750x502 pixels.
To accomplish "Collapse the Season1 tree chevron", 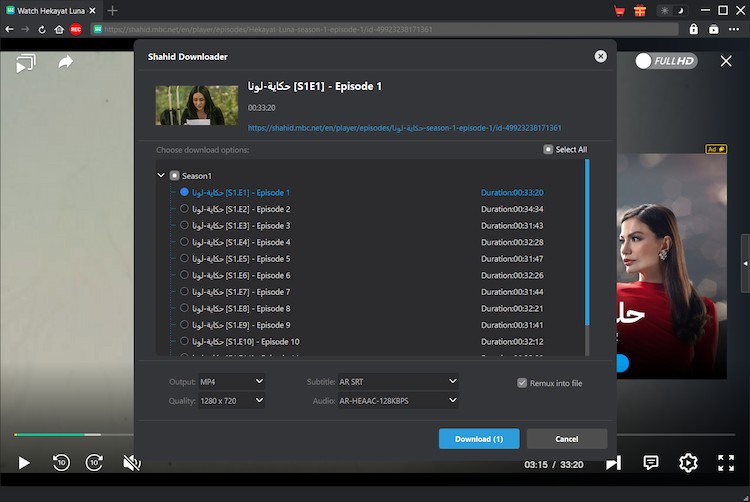I will click(x=161, y=175).
